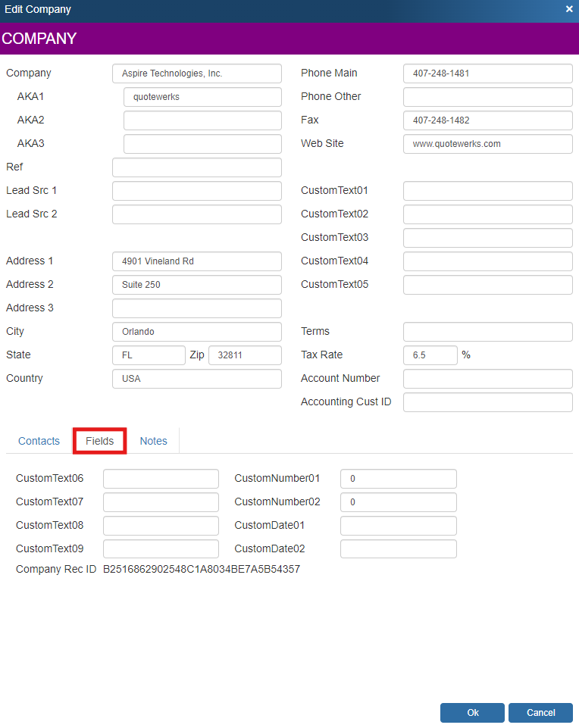
Task: Open the Fields tab
Action: (x=99, y=441)
